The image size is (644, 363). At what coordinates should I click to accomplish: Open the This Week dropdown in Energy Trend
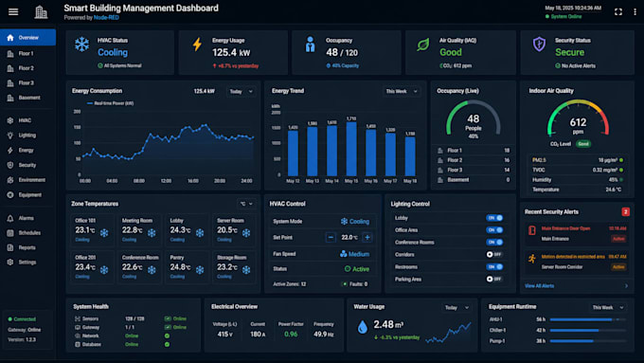(402, 91)
